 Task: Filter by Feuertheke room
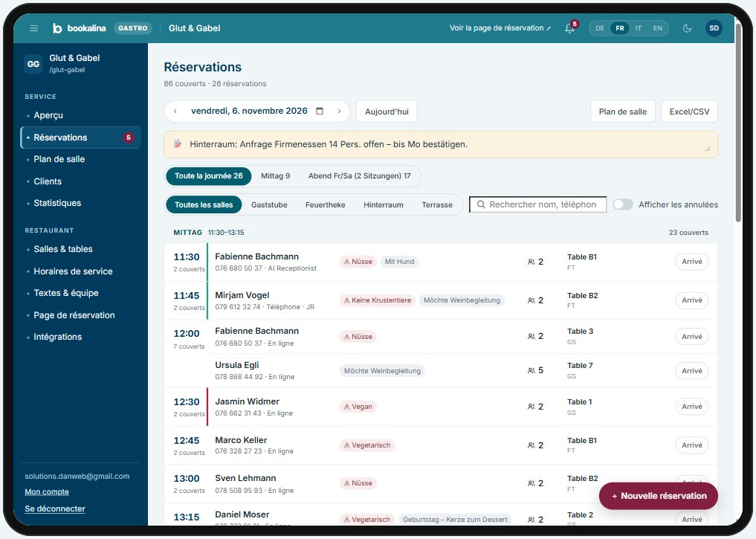pos(326,205)
